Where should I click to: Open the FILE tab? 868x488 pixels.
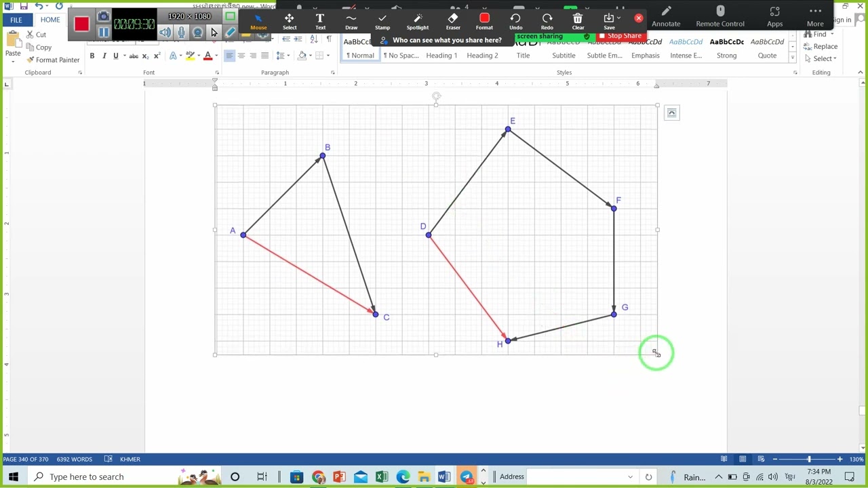16,20
